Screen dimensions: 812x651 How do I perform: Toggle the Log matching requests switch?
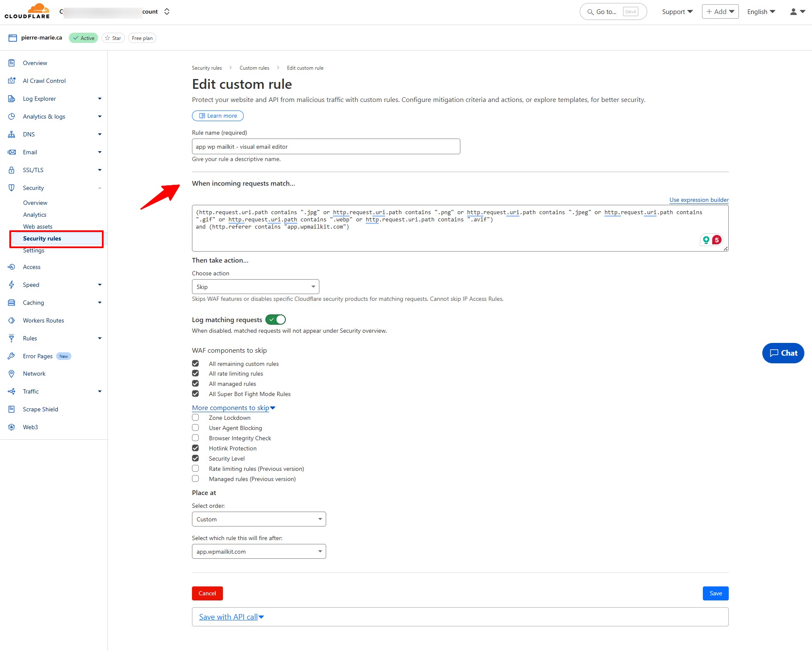[276, 320]
